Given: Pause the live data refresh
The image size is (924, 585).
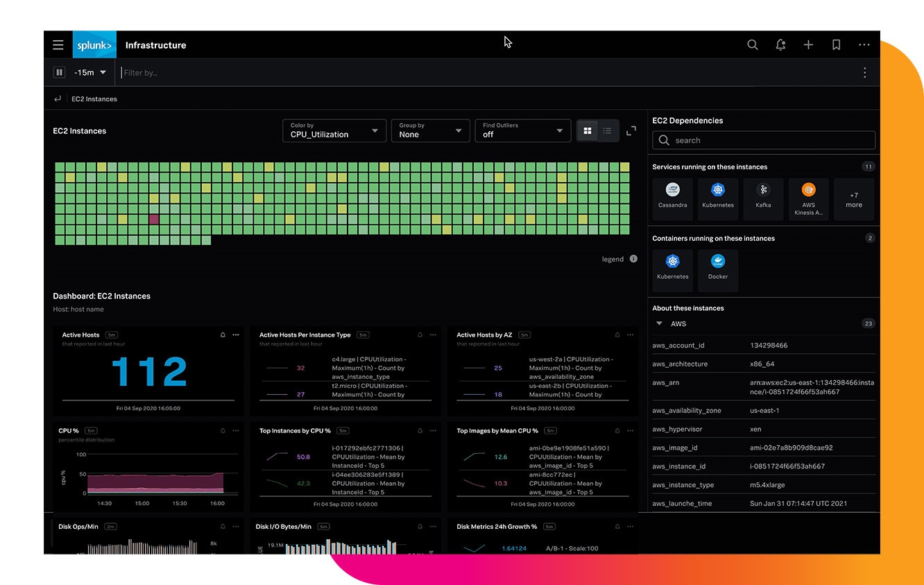Looking at the screenshot, I should (59, 72).
